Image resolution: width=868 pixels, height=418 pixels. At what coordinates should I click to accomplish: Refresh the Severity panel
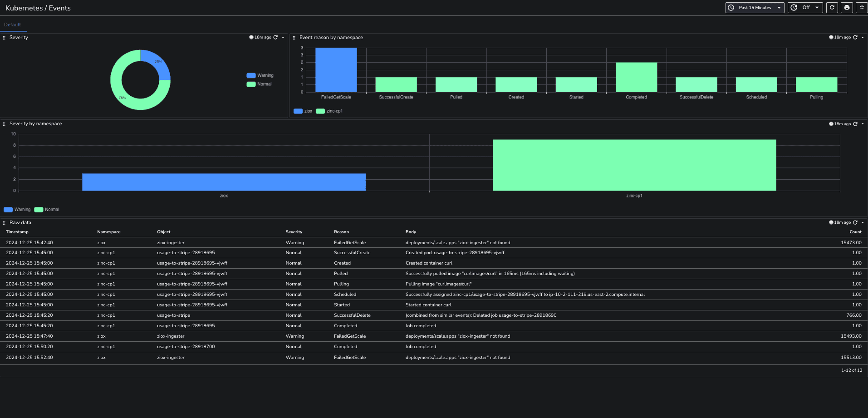coord(275,38)
